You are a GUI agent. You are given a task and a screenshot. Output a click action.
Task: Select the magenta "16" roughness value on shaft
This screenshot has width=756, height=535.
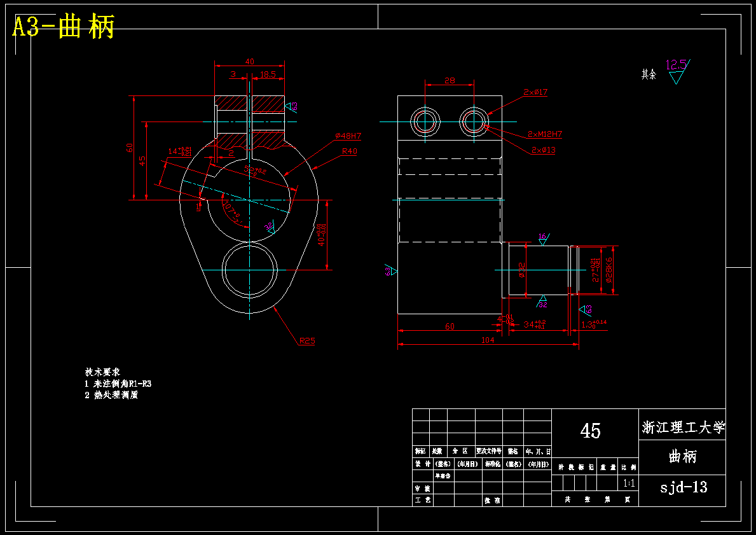[542, 237]
